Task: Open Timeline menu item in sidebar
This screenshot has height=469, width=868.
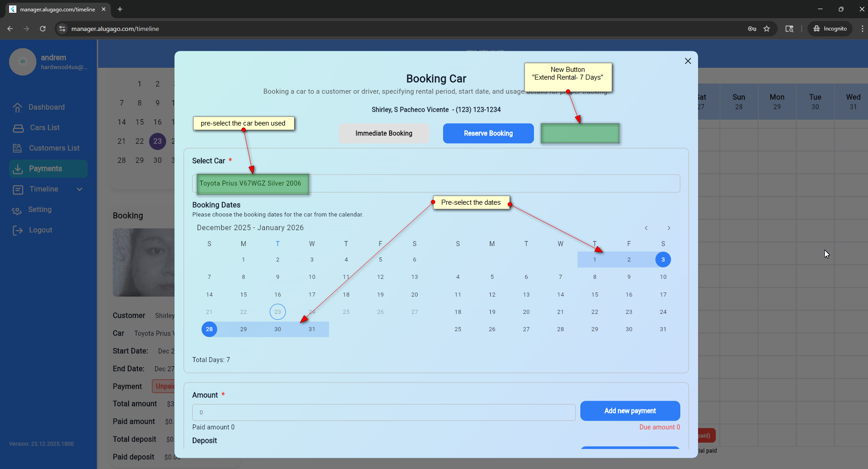Action: [x=44, y=189]
